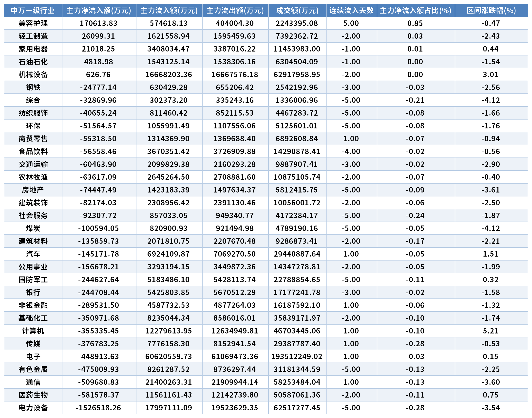Select the 纺织服饰 industry cell

[x=33, y=113]
